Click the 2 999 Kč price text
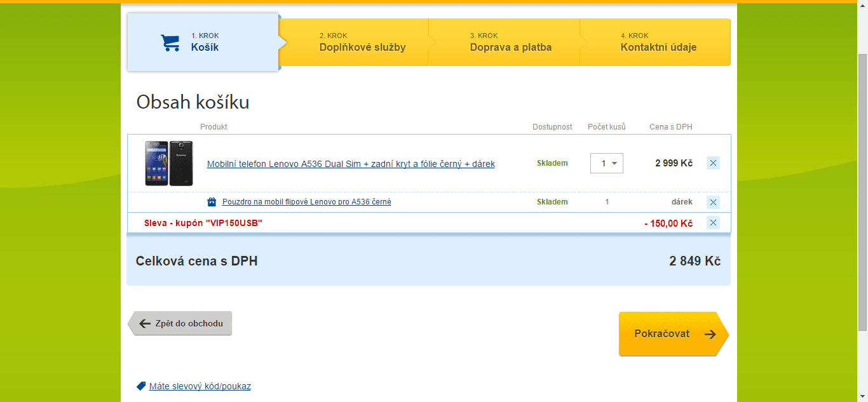Screen dimensions: 868x402 pyautogui.click(x=674, y=163)
